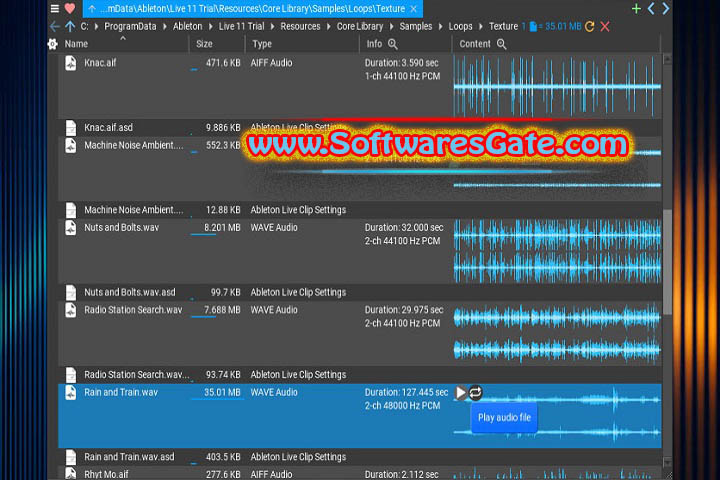Click Nuts and Bolts.wav audio icon
Viewport: 720px width, 480px height.
click(71, 228)
